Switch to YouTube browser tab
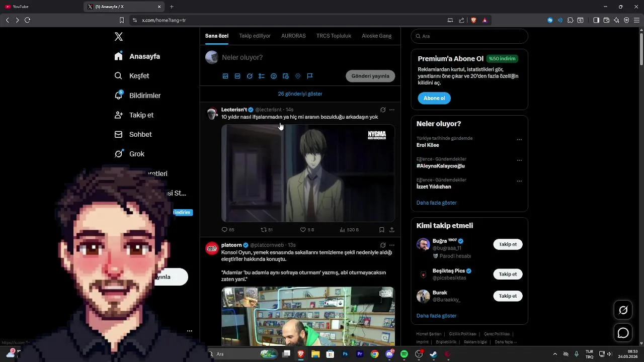 [x=41, y=7]
